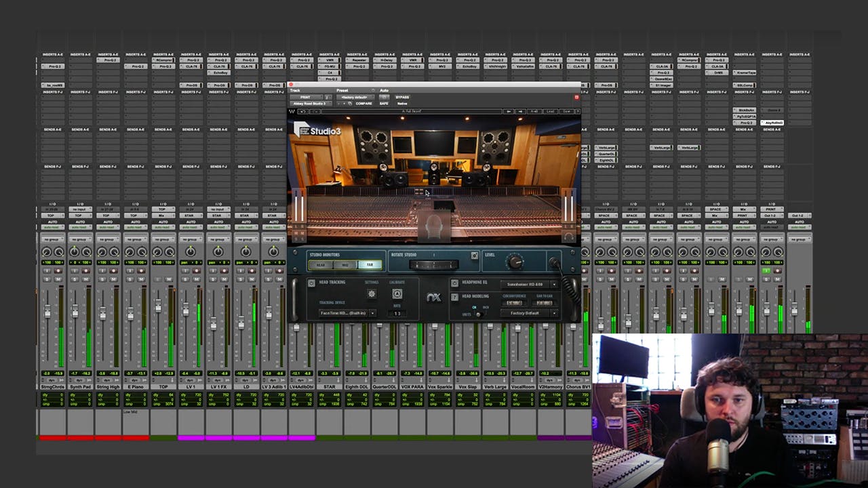Select MID studio monitors
Screen dimensions: 868x488
(x=345, y=265)
